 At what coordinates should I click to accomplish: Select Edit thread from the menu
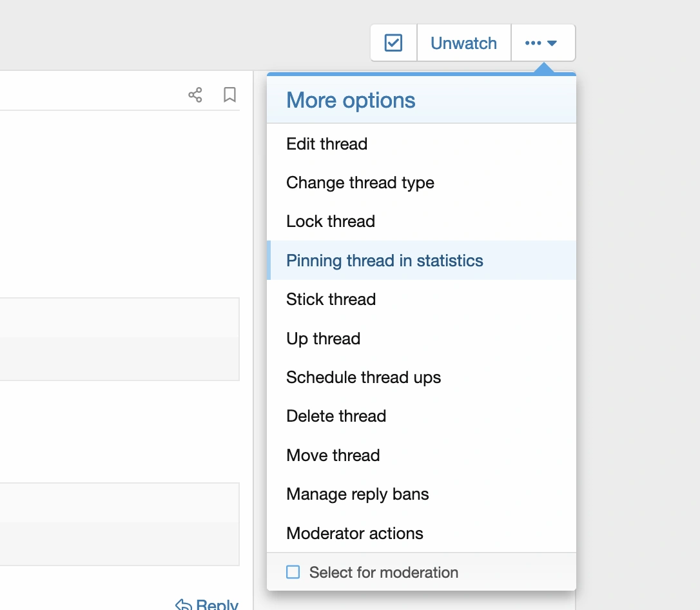[x=327, y=144]
